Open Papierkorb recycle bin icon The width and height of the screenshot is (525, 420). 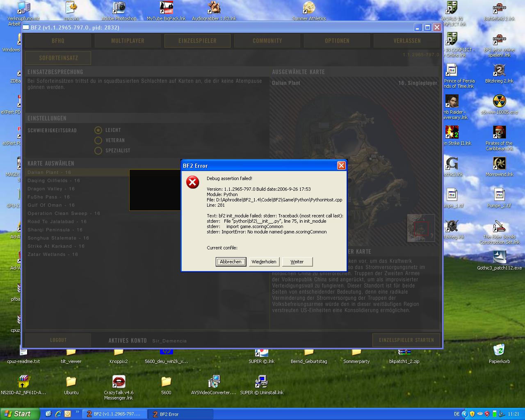499,354
